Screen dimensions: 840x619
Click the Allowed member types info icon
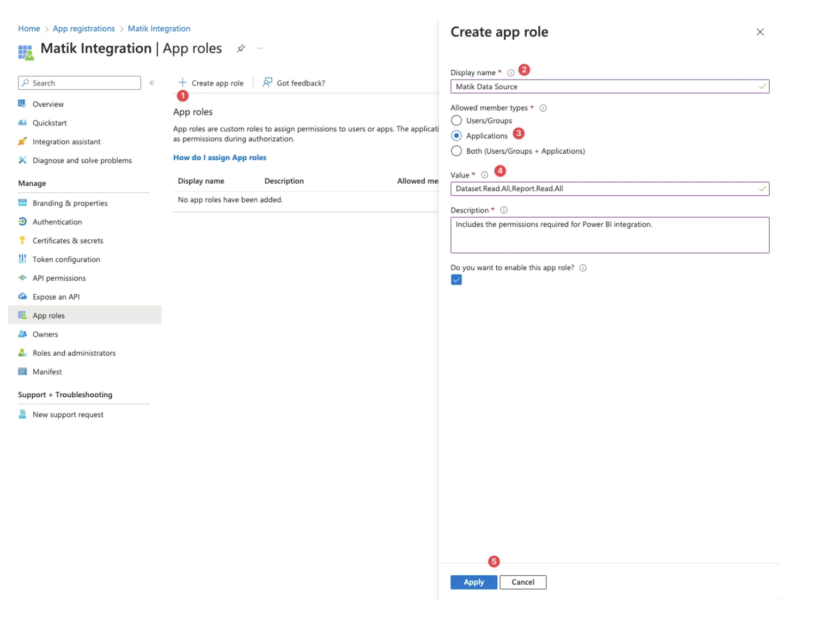click(543, 108)
